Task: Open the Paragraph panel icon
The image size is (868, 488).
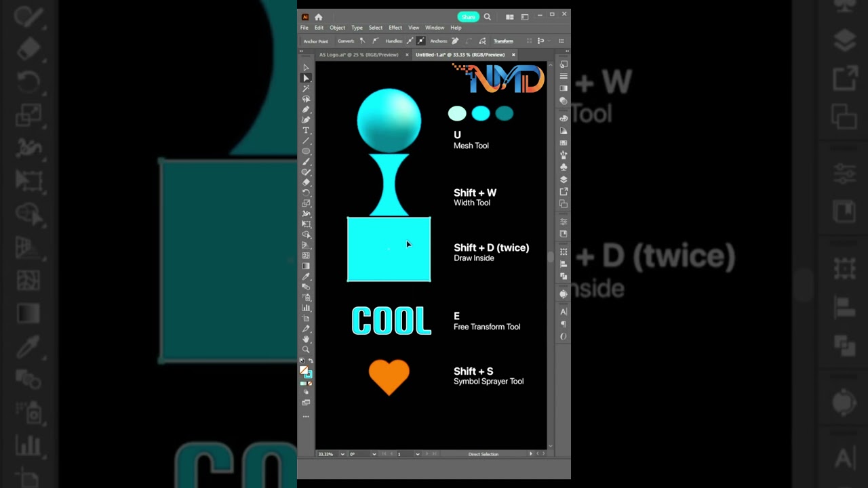Action: 564,324
